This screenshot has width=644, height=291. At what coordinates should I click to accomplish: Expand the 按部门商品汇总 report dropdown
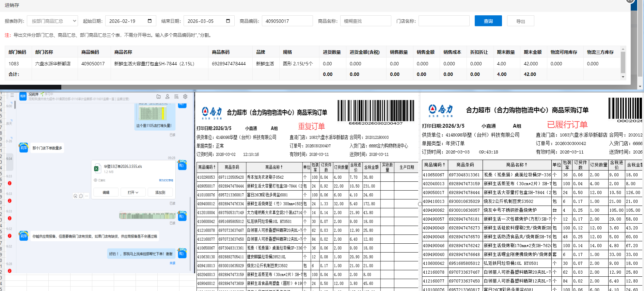pos(52,21)
